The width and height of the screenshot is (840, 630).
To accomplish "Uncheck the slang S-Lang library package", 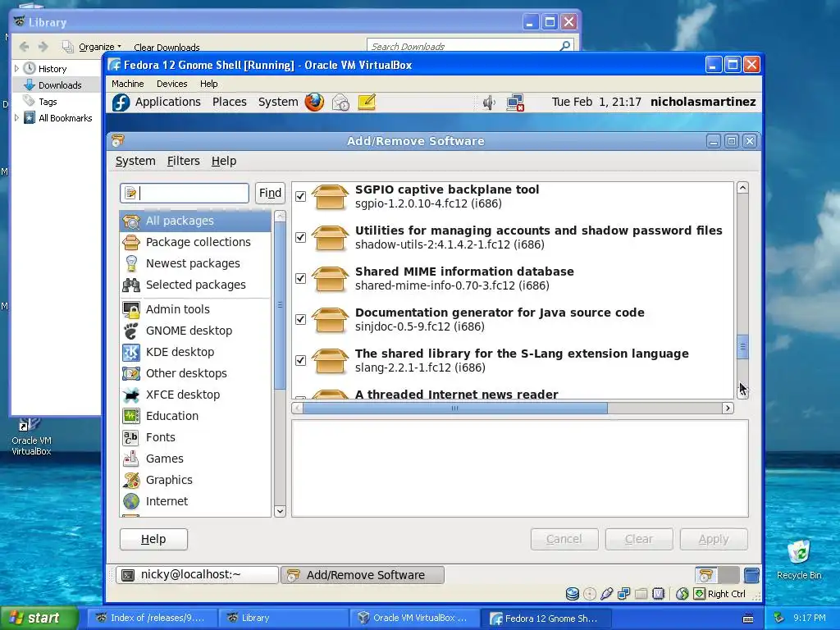I will click(x=300, y=361).
